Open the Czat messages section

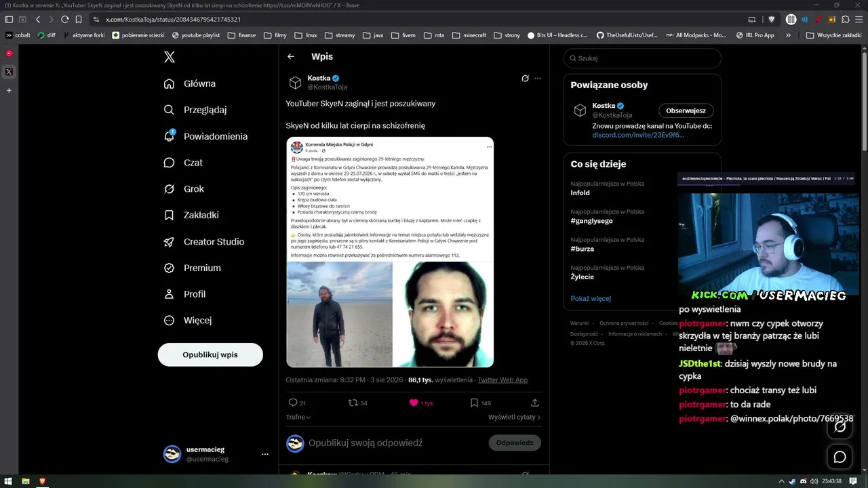(183, 163)
